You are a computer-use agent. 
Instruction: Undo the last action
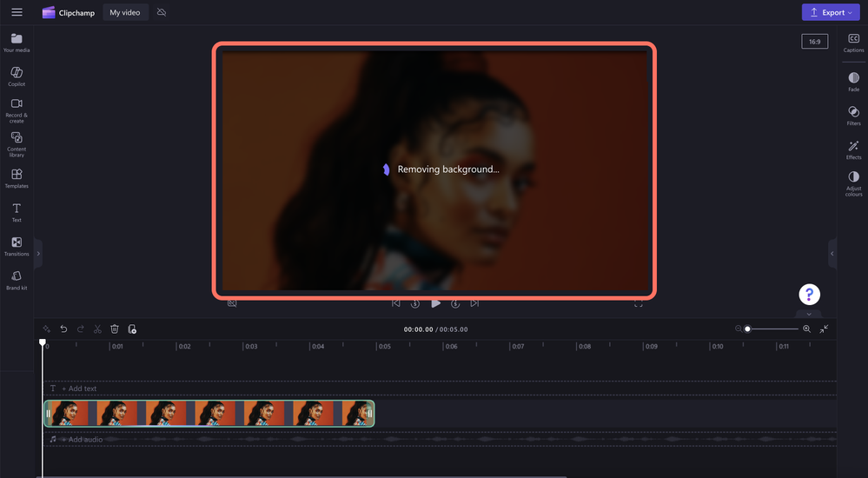(63, 329)
